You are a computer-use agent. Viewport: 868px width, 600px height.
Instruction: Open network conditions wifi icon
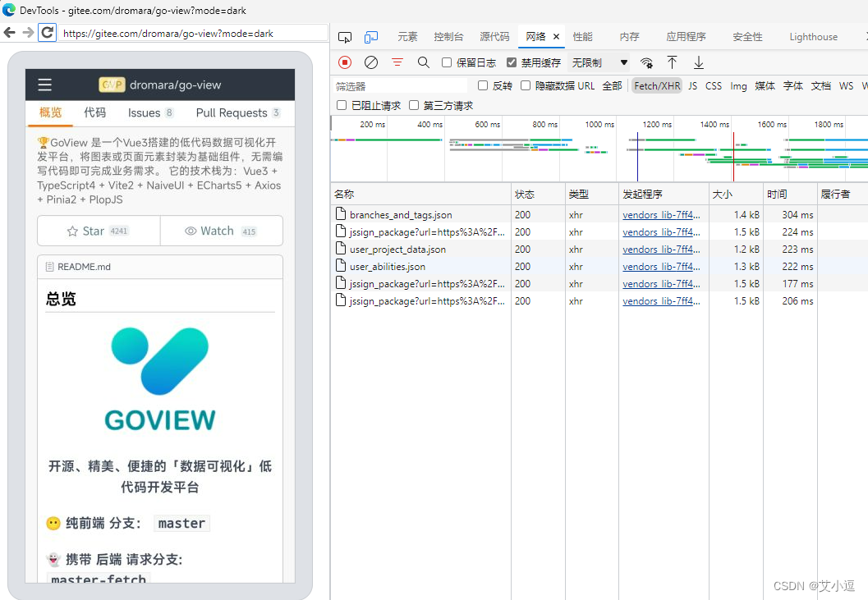point(646,62)
